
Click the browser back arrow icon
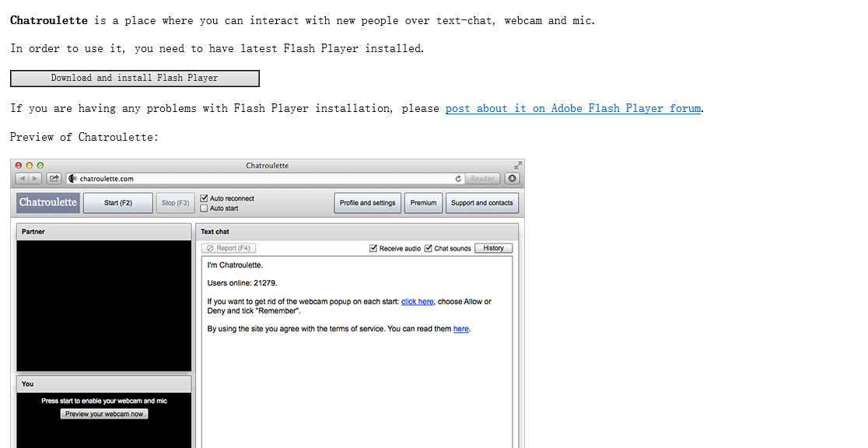[x=22, y=178]
